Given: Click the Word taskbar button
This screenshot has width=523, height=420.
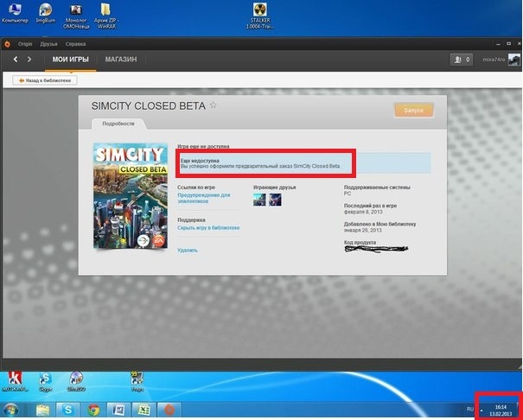Looking at the screenshot, I should click(x=118, y=410).
